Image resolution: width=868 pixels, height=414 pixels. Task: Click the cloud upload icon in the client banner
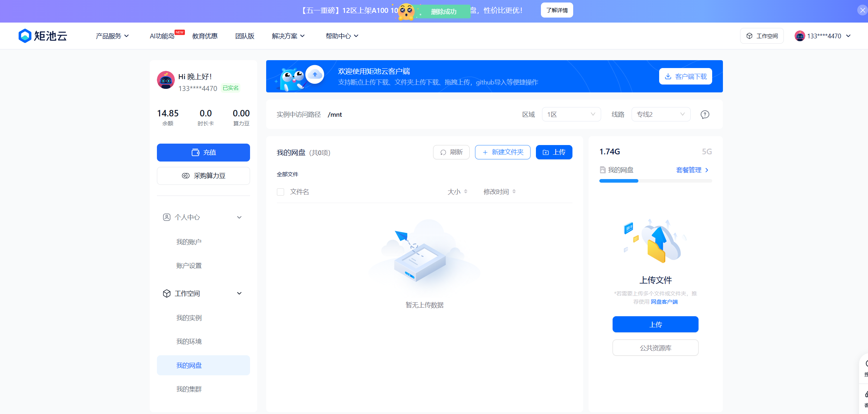[315, 74]
